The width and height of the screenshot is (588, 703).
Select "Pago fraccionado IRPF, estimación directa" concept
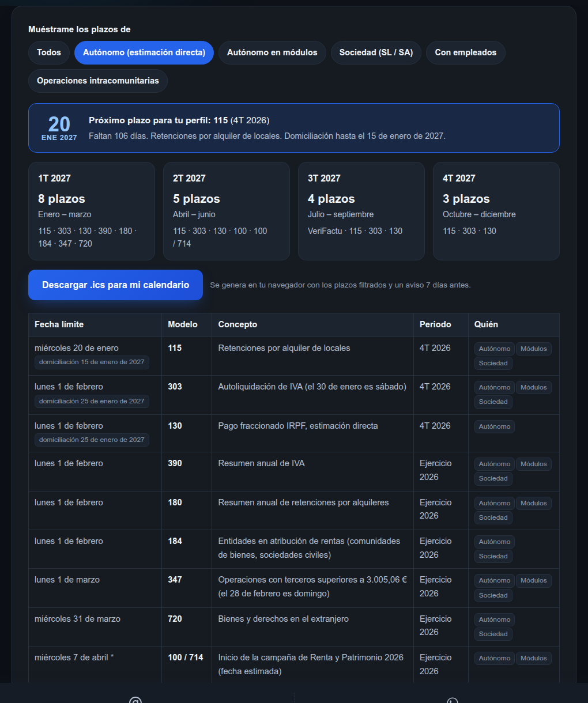[x=298, y=426]
